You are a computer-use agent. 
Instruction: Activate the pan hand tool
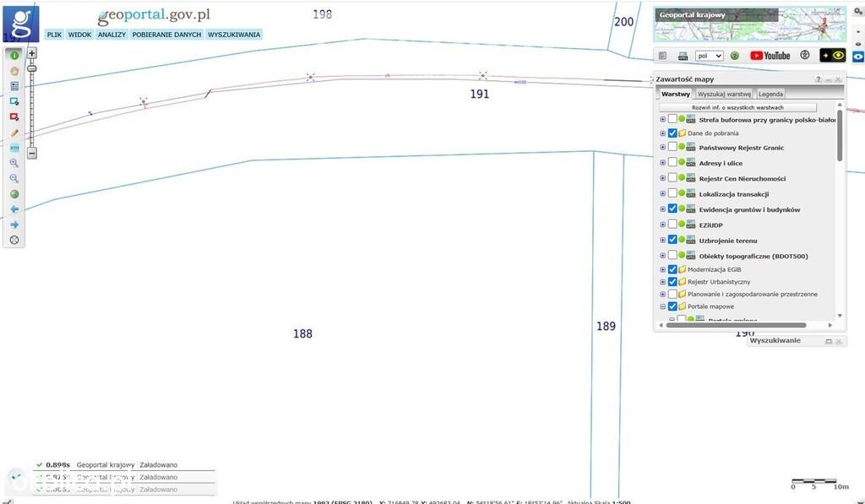(x=14, y=71)
